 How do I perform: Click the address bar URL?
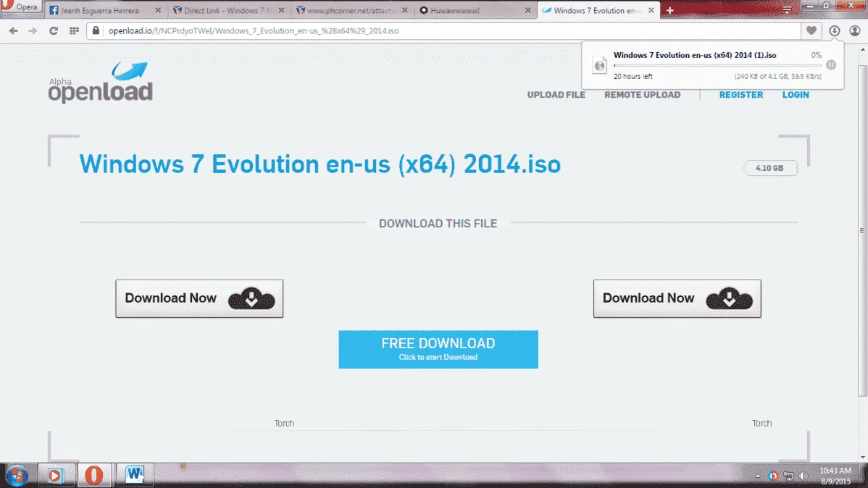(254, 31)
